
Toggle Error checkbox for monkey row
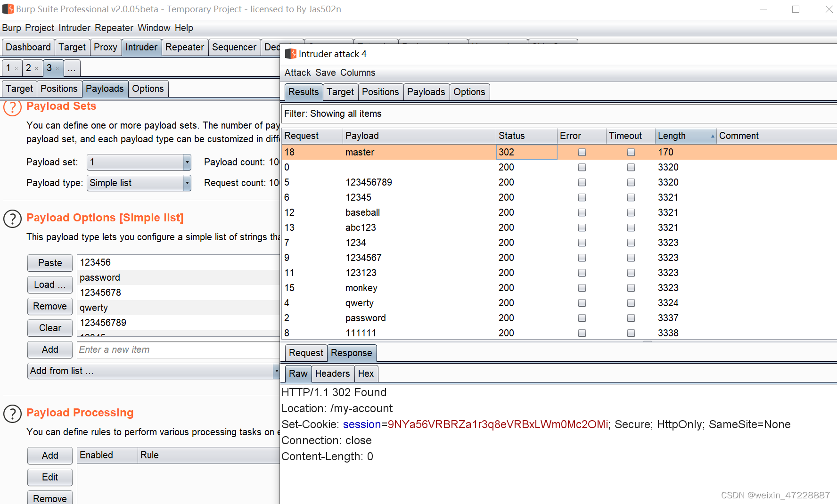(x=582, y=288)
